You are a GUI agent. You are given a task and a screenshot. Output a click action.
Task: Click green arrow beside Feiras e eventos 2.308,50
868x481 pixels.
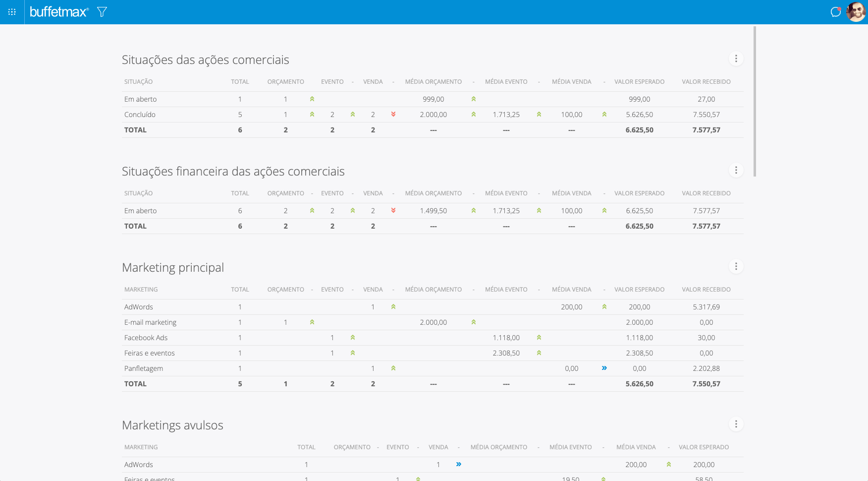(539, 353)
